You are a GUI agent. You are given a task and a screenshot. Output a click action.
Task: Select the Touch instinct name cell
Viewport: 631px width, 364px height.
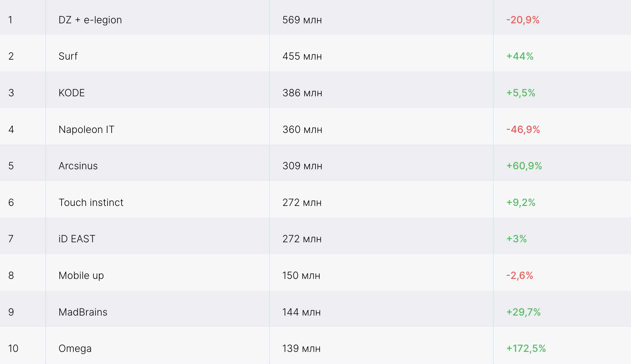pos(91,202)
